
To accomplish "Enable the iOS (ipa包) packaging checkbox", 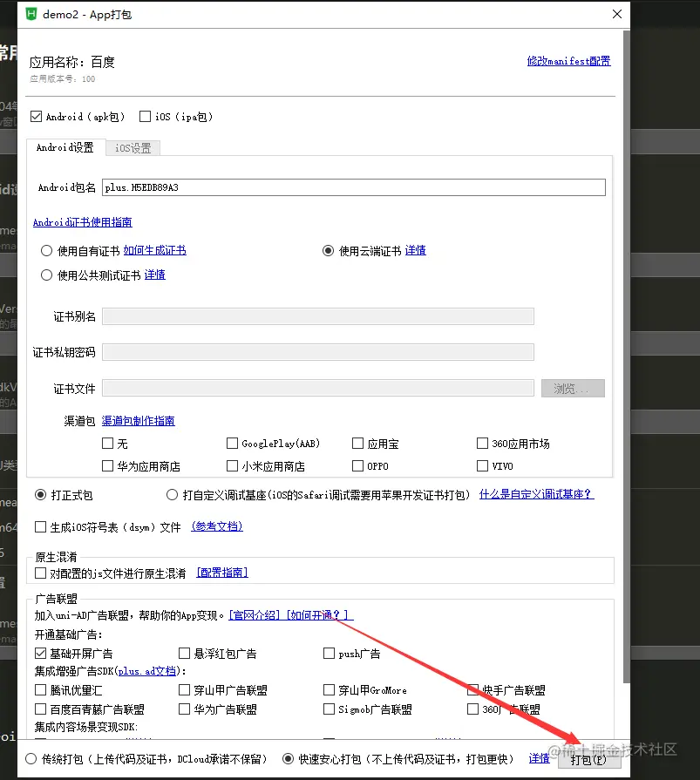I will click(145, 116).
